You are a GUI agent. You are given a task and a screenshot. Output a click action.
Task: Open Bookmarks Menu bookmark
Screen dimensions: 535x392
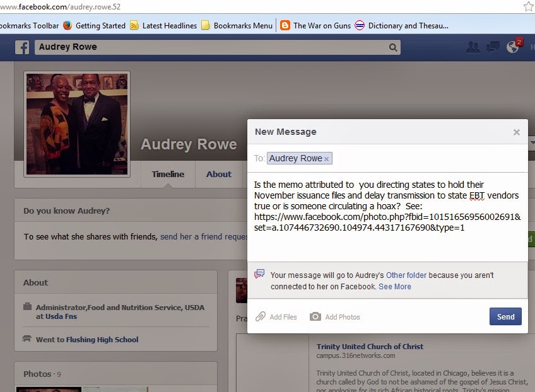click(x=243, y=26)
